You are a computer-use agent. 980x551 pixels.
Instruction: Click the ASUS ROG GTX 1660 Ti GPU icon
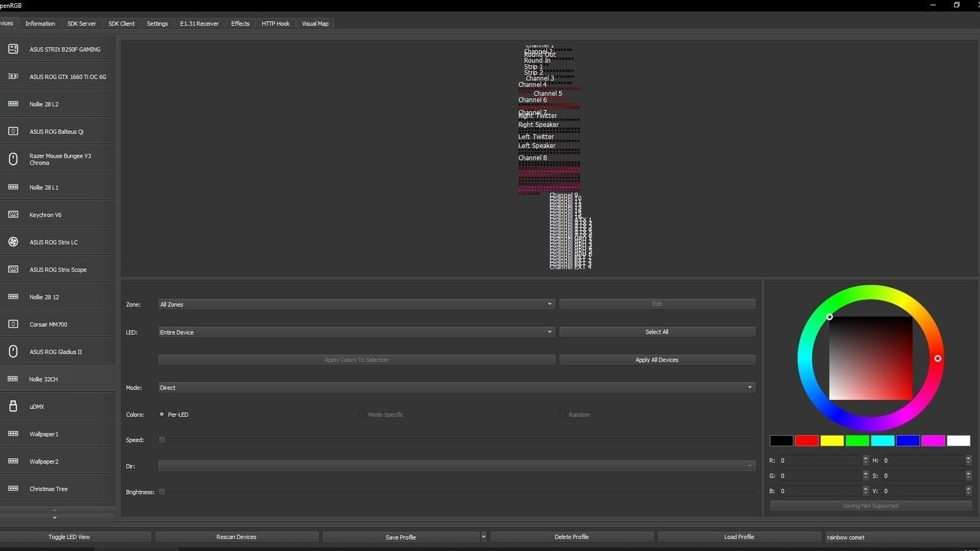(13, 77)
